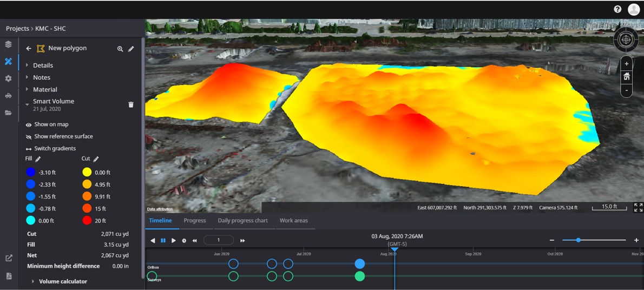Enter fullscreen map view
The image size is (644, 290).
pyautogui.click(x=638, y=208)
